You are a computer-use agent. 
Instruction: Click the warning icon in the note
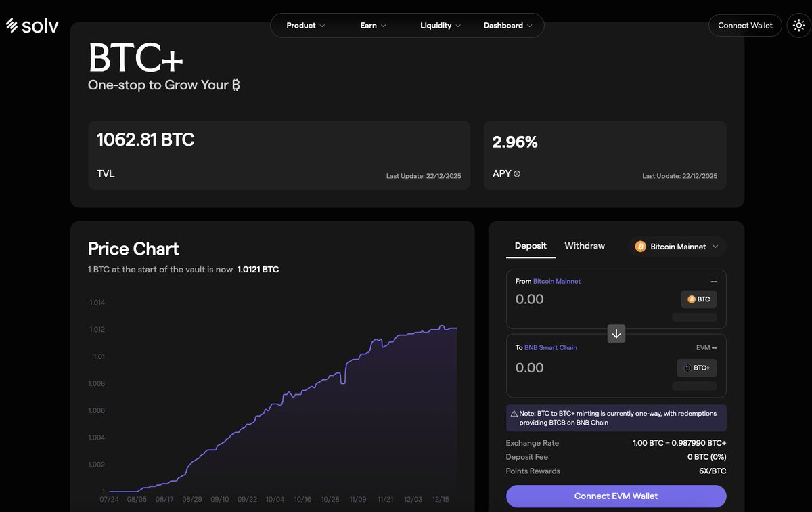[x=514, y=413]
